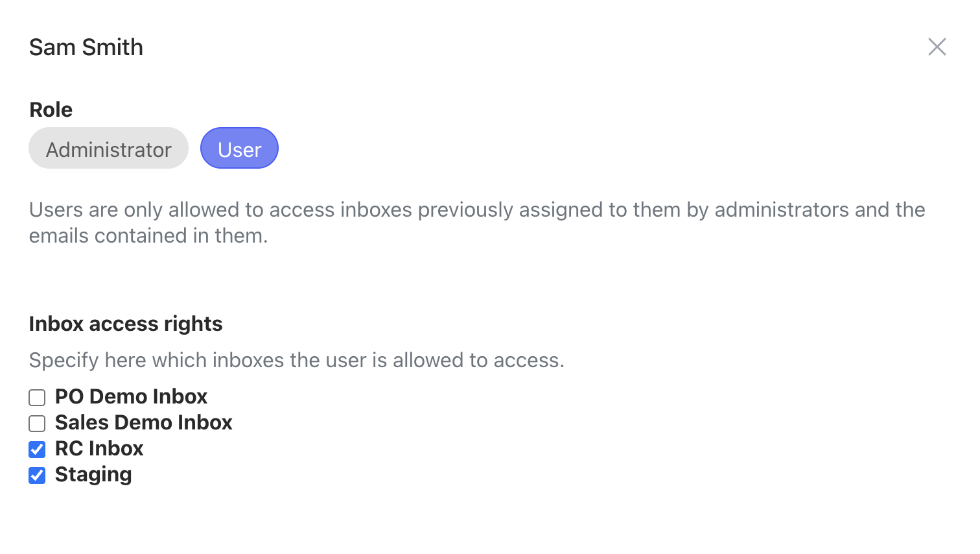This screenshot has height=554, width=980.
Task: Select the User role
Action: pyautogui.click(x=239, y=149)
